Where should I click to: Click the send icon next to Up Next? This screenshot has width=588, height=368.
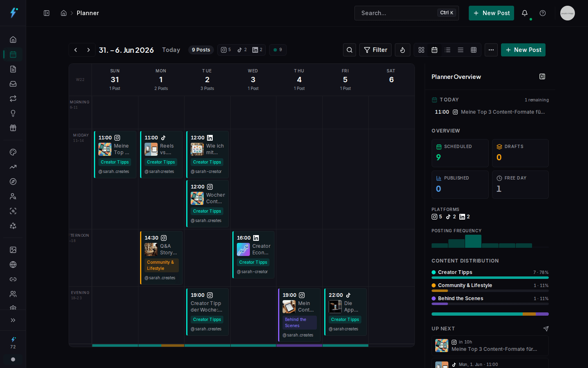[546, 329]
